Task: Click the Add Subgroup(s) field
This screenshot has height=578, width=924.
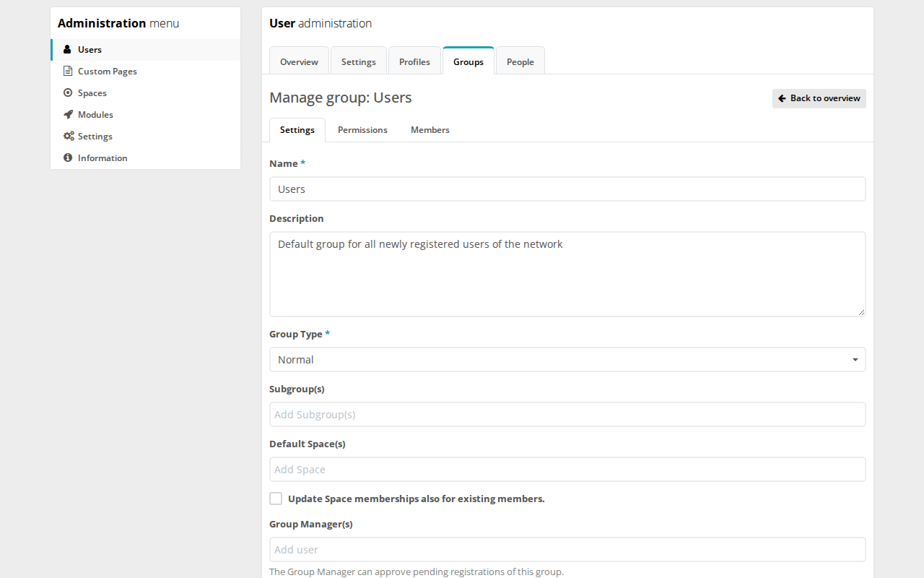Action: tap(567, 415)
